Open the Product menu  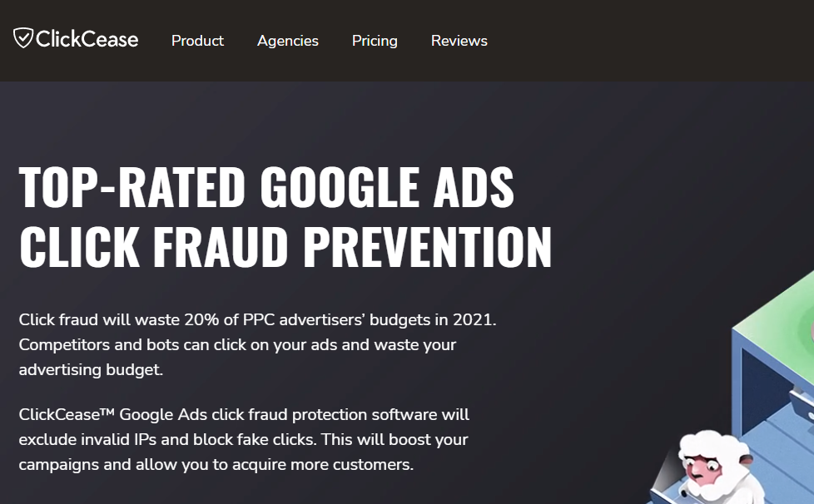(197, 41)
